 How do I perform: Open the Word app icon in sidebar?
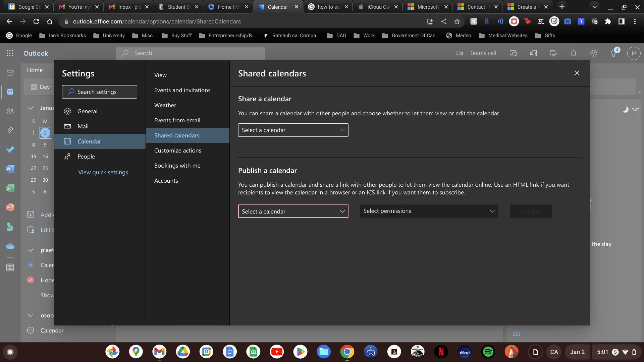10,169
